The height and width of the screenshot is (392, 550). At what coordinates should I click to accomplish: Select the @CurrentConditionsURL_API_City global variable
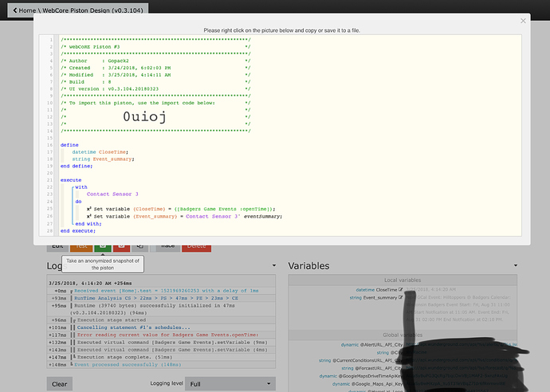click(x=367, y=360)
